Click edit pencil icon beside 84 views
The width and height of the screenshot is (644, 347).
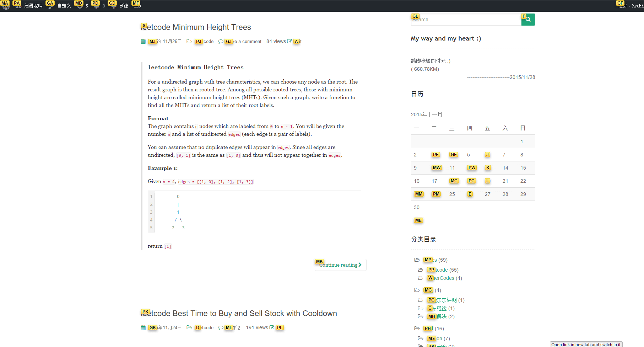point(289,41)
